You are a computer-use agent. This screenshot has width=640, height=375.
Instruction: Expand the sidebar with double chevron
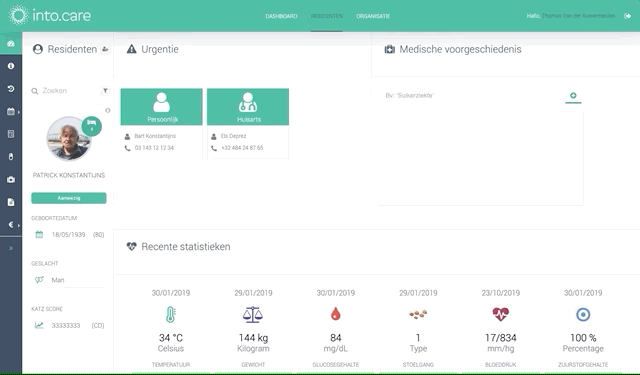click(x=11, y=248)
